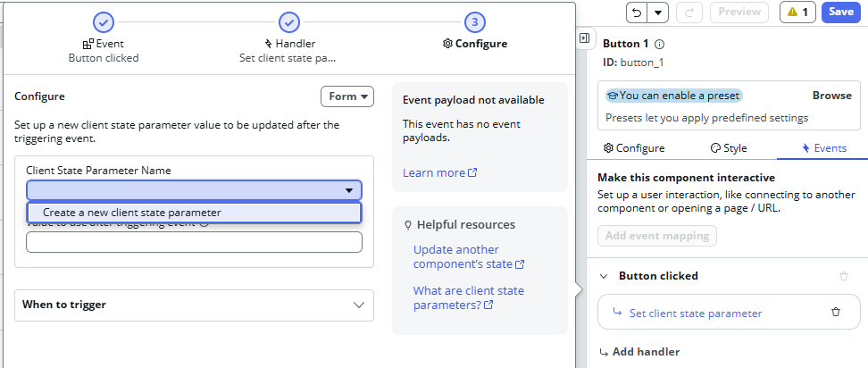Click the info icon beside Button 1
The height and width of the screenshot is (368, 868).
[x=660, y=44]
